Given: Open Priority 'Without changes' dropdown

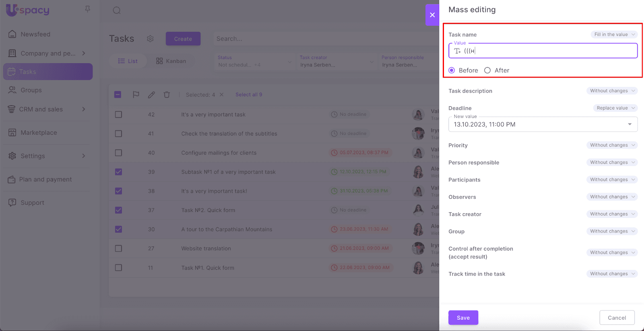Looking at the screenshot, I should pyautogui.click(x=612, y=145).
